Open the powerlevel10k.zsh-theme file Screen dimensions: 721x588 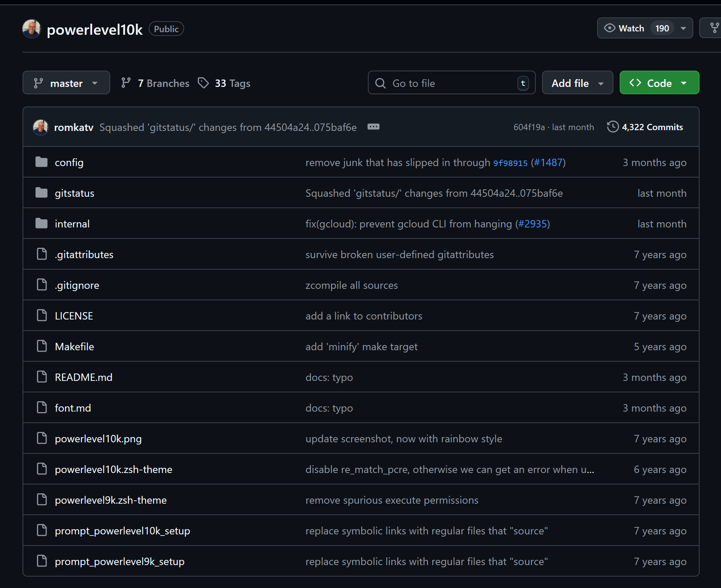114,469
